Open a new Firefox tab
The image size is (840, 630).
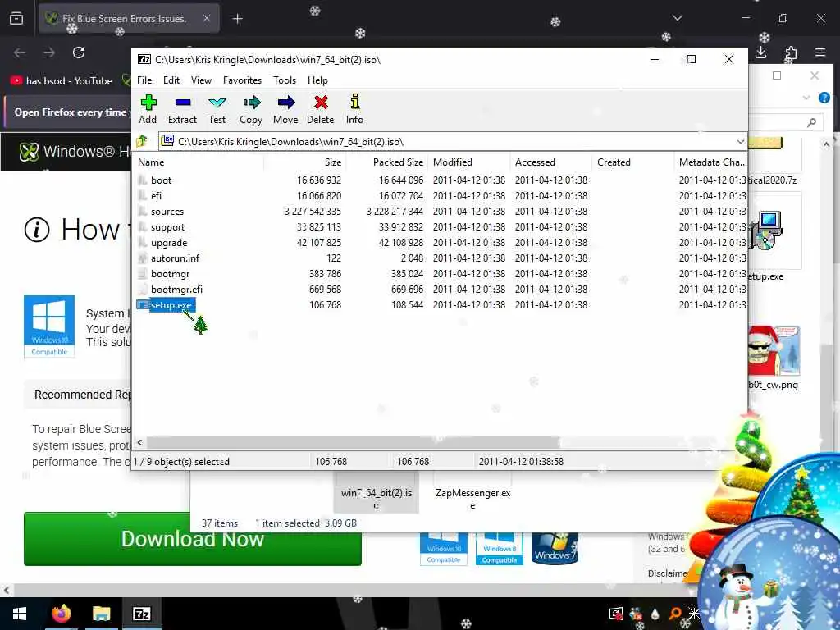237,19
